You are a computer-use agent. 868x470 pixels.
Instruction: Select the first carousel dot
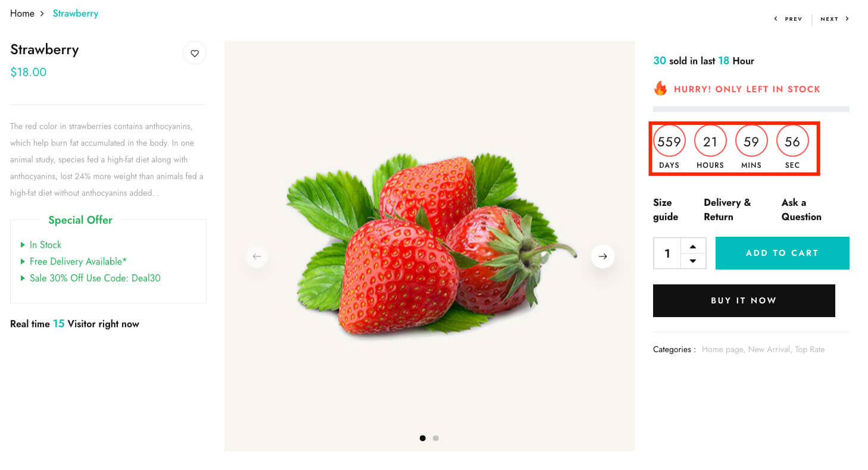(423, 438)
